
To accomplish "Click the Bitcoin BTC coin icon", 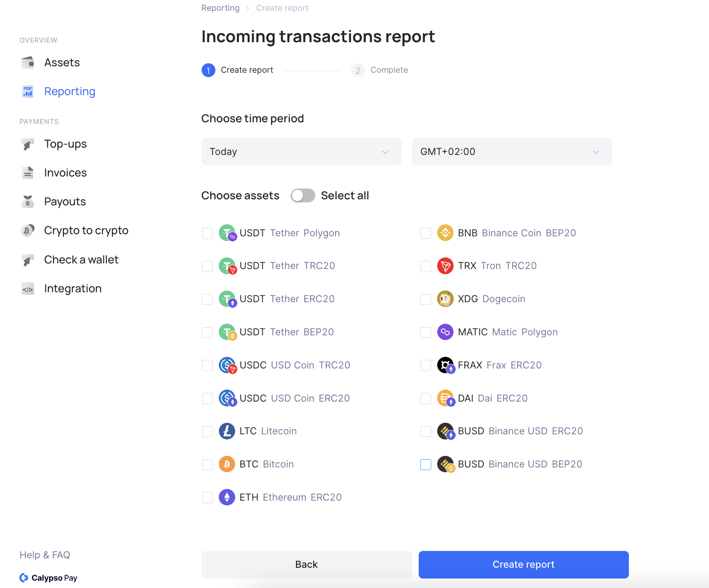I will click(x=227, y=464).
